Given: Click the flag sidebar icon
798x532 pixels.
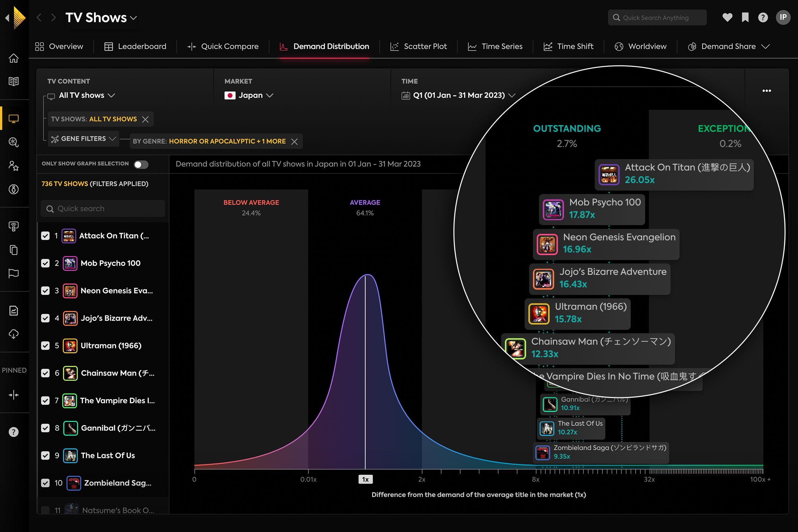Looking at the screenshot, I should point(14,273).
